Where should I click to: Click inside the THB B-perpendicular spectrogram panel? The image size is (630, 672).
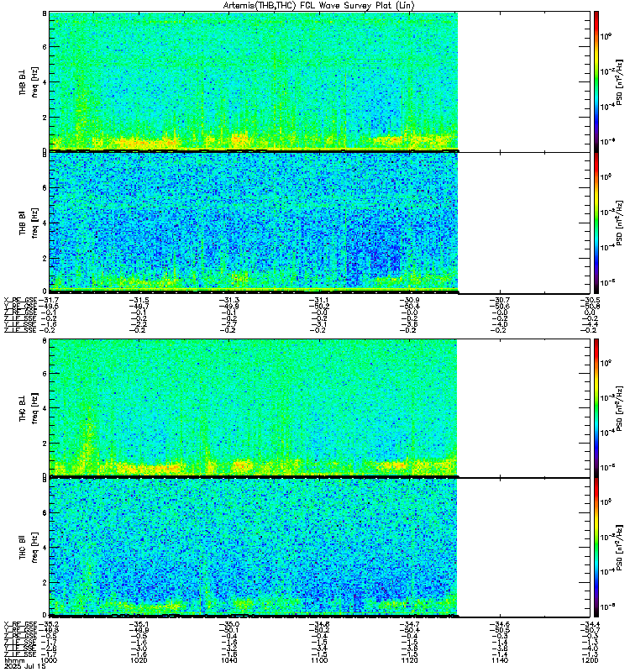[x=319, y=81]
